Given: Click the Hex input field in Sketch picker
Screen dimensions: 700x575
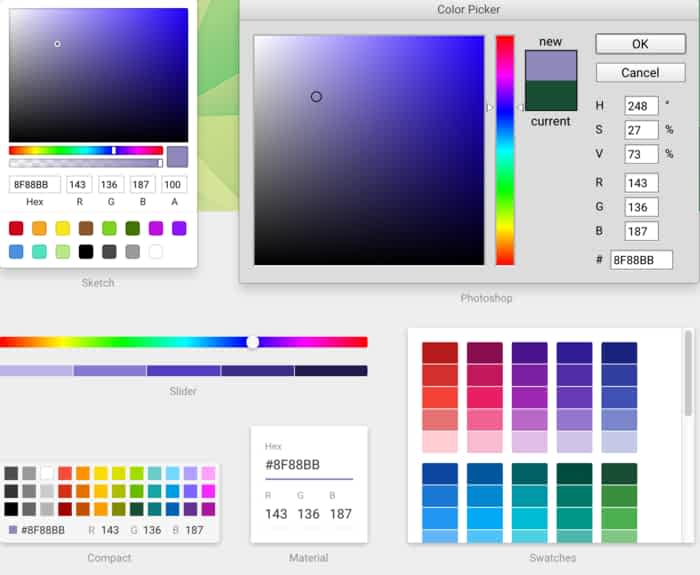Looking at the screenshot, I should tap(35, 185).
